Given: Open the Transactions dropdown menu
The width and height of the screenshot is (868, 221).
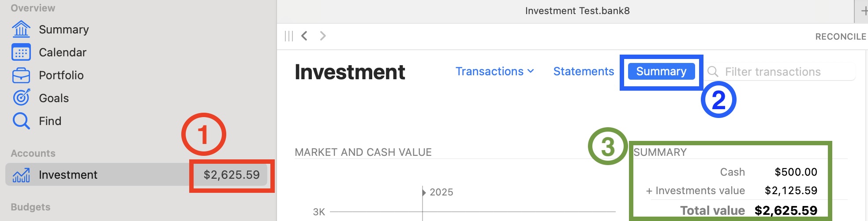Looking at the screenshot, I should tap(494, 71).
